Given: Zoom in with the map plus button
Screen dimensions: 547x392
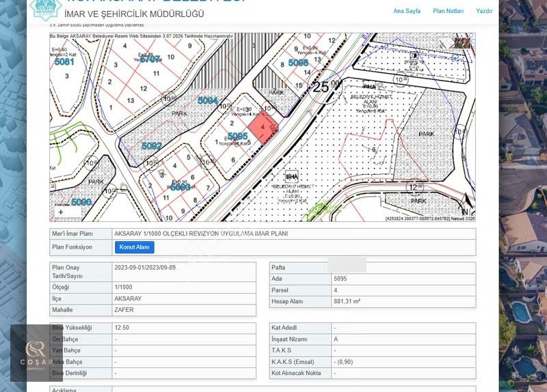Looking at the screenshot, I should point(61,212).
